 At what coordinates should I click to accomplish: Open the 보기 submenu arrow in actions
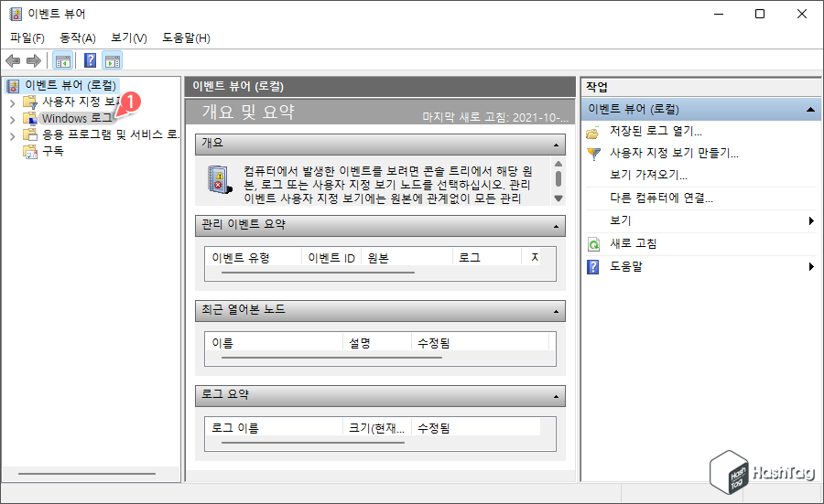(x=811, y=221)
